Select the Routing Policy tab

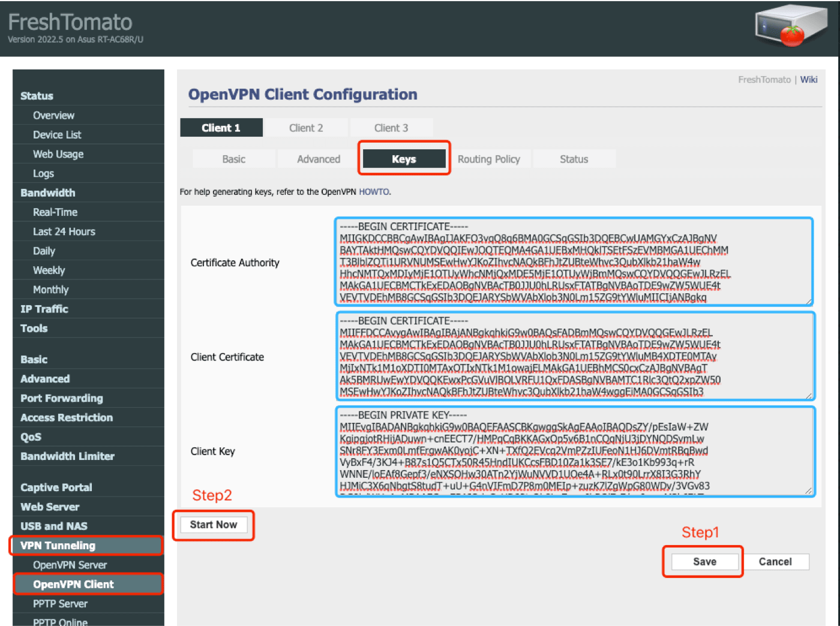(488, 159)
